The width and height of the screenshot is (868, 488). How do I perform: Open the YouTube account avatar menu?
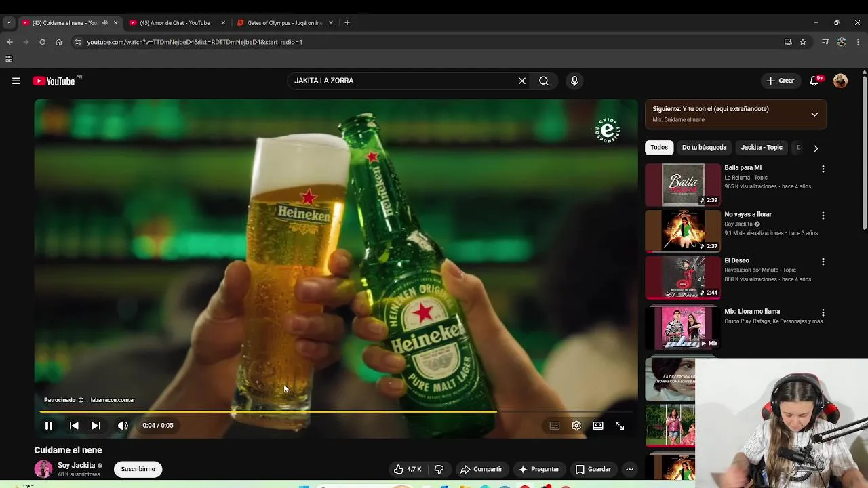point(840,81)
